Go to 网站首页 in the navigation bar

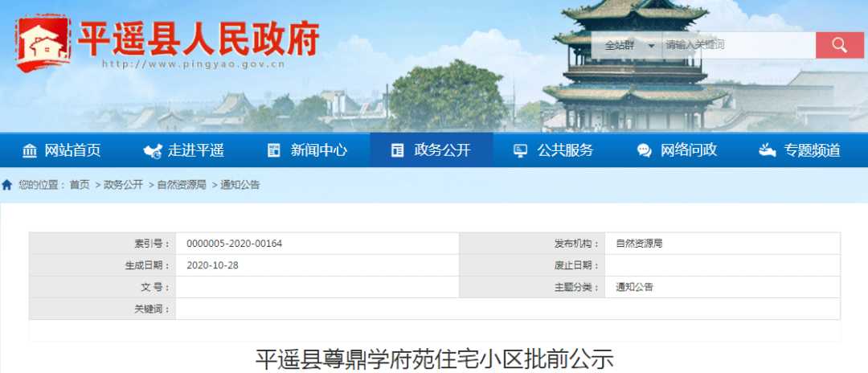[x=72, y=150]
